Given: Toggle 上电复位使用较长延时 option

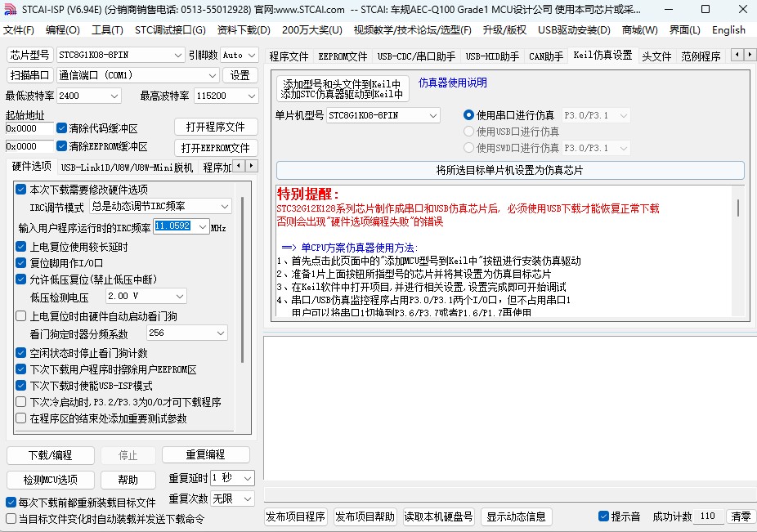Looking at the screenshot, I should (20, 247).
